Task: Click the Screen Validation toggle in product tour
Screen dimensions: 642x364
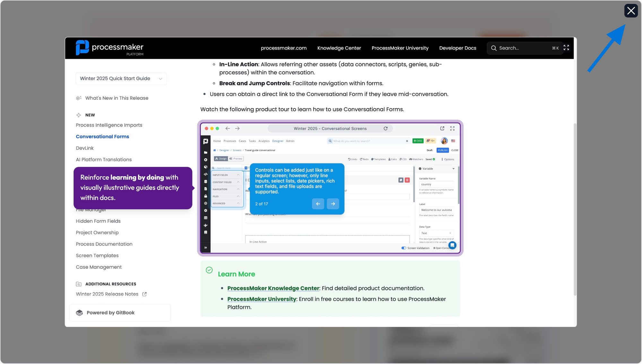Action: click(x=404, y=249)
